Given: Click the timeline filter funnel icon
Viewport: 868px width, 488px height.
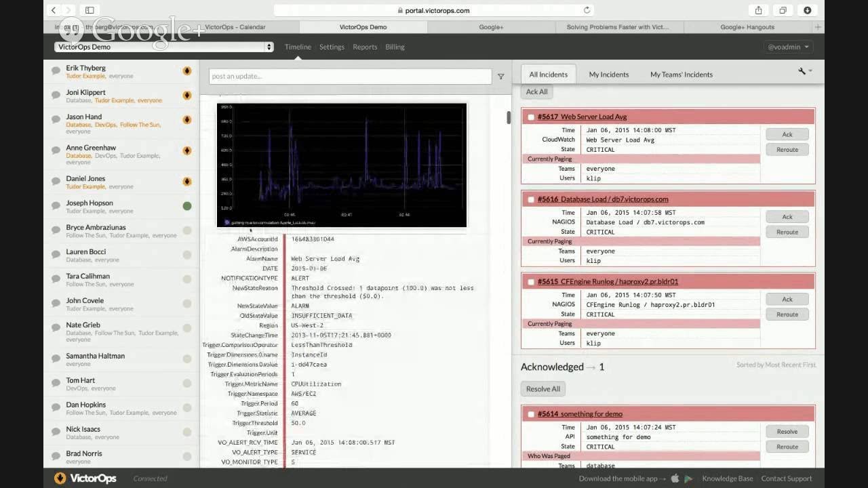Looking at the screenshot, I should click(x=501, y=77).
